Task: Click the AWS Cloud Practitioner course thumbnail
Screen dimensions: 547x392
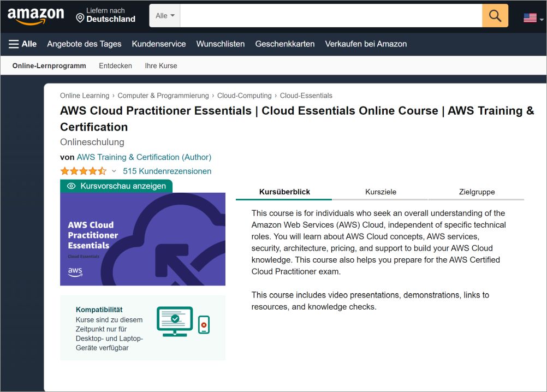Action: [x=142, y=239]
